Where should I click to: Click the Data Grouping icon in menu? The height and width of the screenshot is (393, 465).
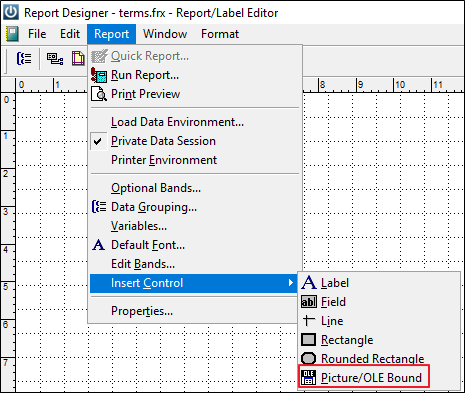tap(99, 207)
